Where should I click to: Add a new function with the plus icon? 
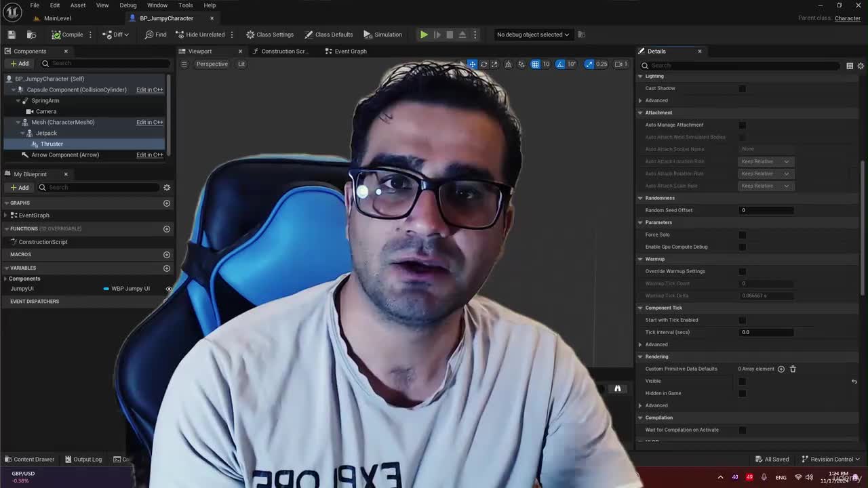[x=167, y=228]
